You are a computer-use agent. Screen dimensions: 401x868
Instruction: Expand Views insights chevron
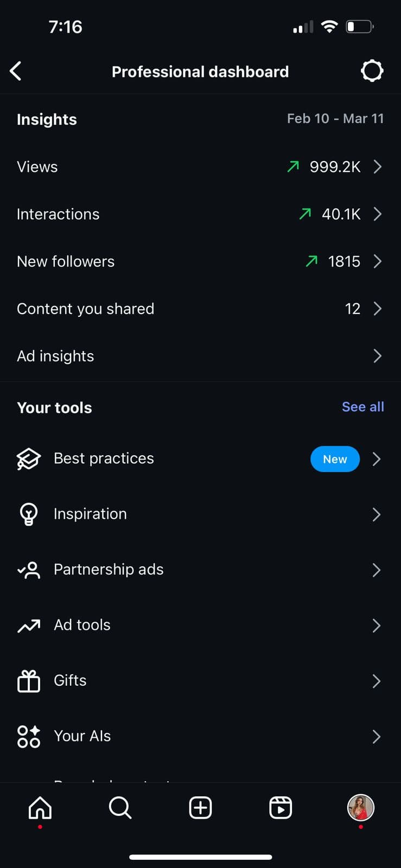click(378, 167)
